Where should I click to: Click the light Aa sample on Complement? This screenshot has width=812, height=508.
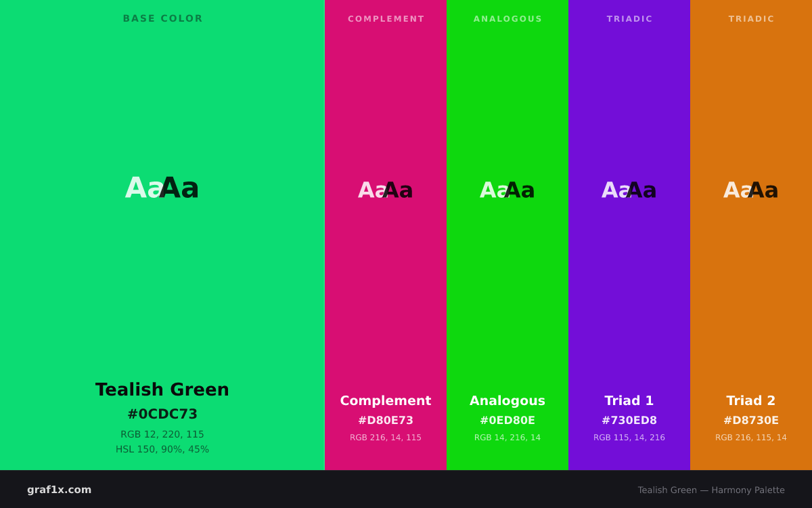(x=371, y=190)
